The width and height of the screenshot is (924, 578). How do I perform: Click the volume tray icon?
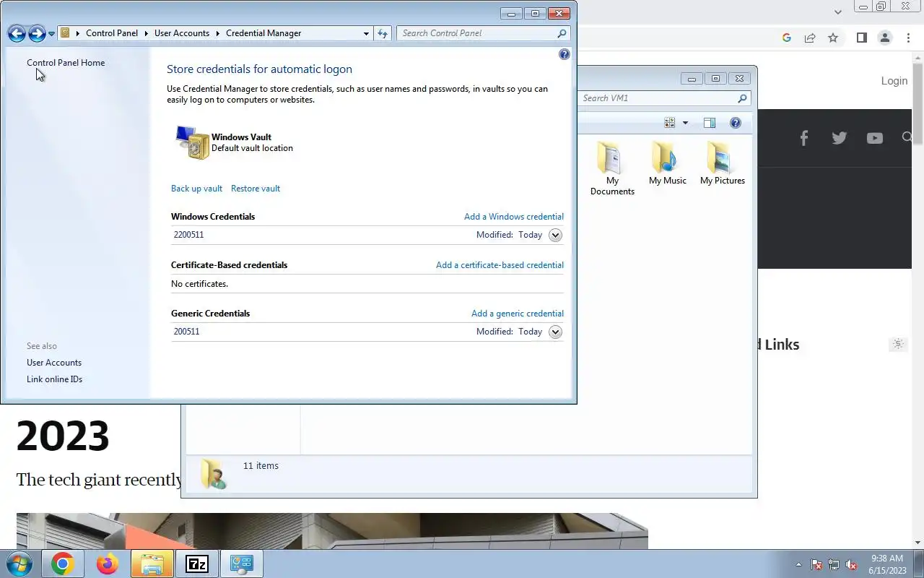pos(852,564)
